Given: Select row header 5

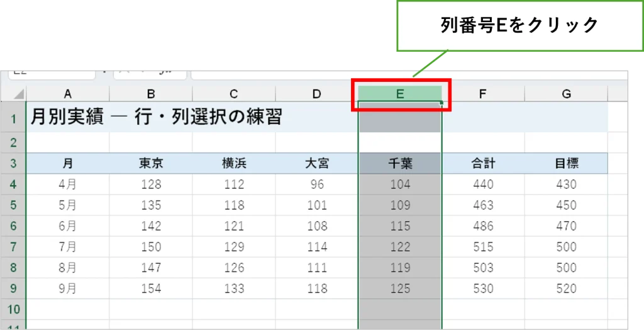Looking at the screenshot, I should coord(13,205).
